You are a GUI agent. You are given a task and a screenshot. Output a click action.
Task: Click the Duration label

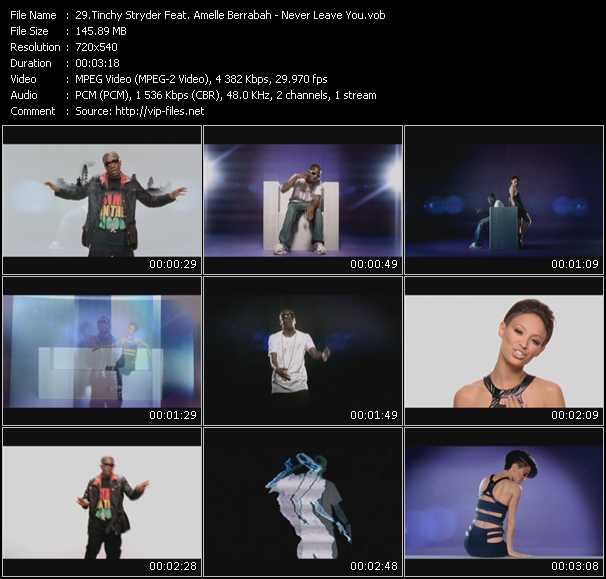(31, 63)
